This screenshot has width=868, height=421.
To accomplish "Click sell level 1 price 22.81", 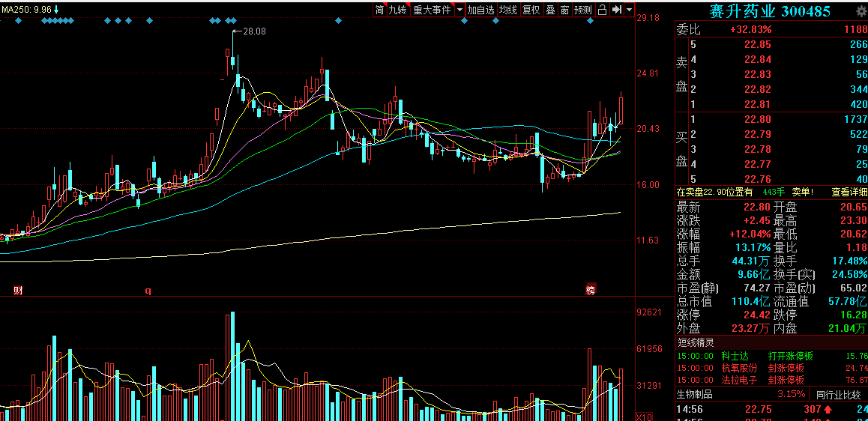I will coord(758,104).
